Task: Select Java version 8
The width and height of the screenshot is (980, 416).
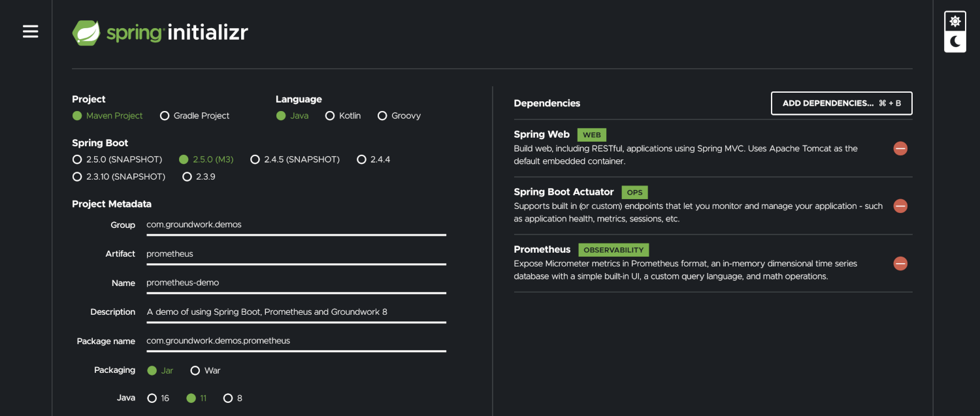Action: [x=233, y=398]
